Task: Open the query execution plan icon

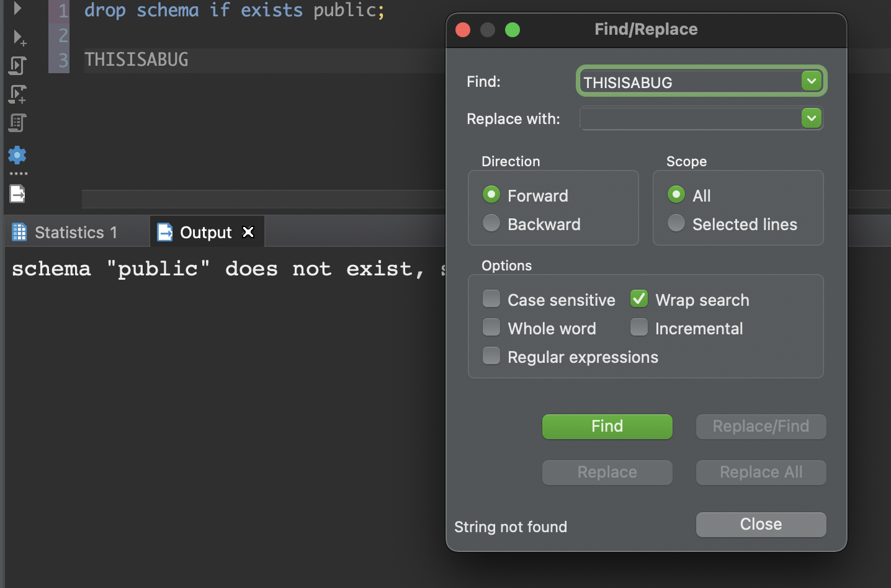Action: (18, 123)
